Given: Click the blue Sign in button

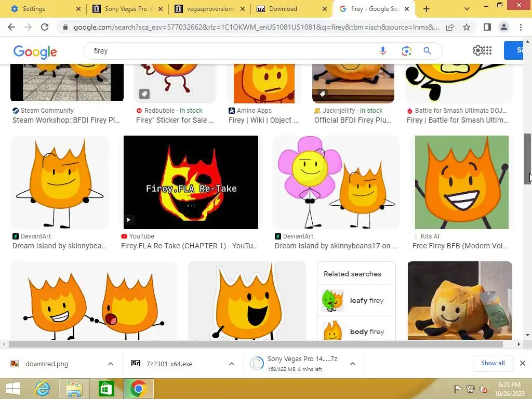Looking at the screenshot, I should click(x=514, y=50).
